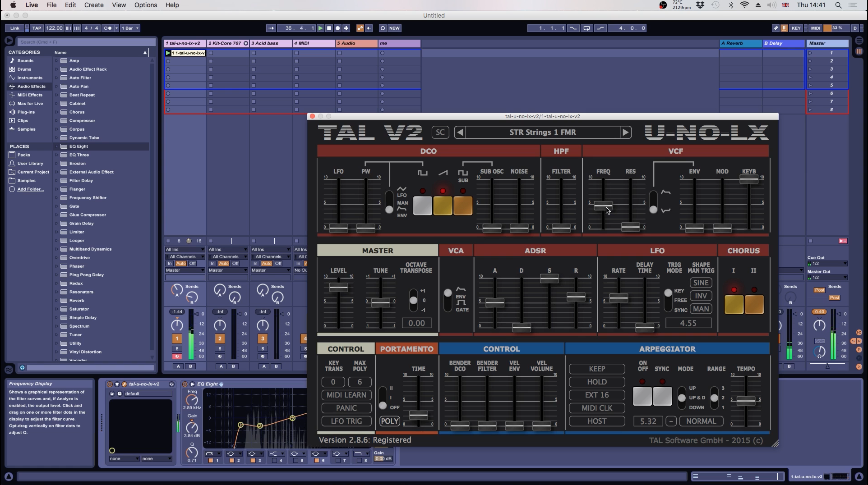
Task: Open the Create menu
Action: pos(94,5)
